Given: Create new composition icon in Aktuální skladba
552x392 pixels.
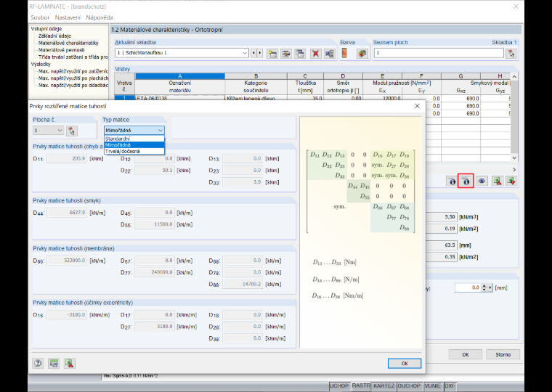Looking at the screenshot, I should pos(272,54).
